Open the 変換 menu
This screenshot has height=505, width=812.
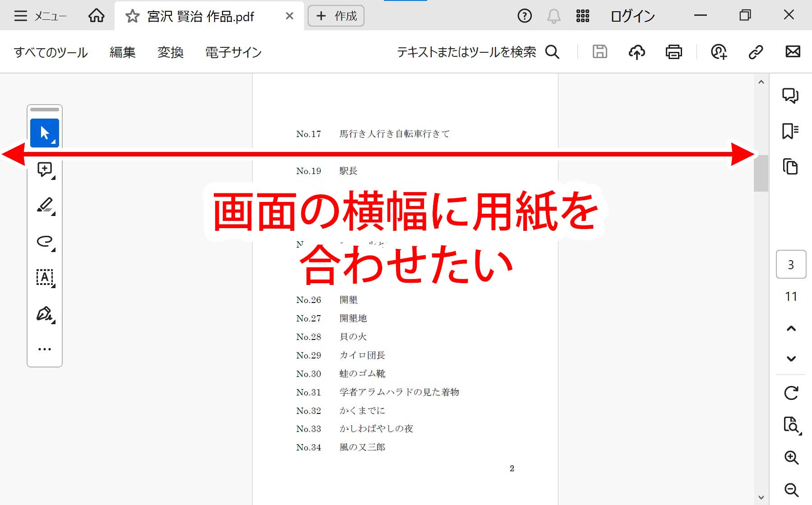click(170, 52)
